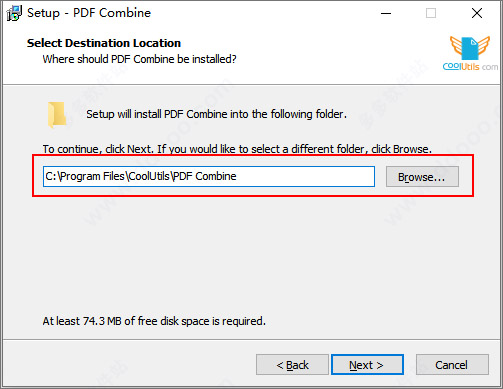The height and width of the screenshot is (389, 503).
Task: Click the "Setup will install PDF Combine" message
Action: (x=216, y=114)
